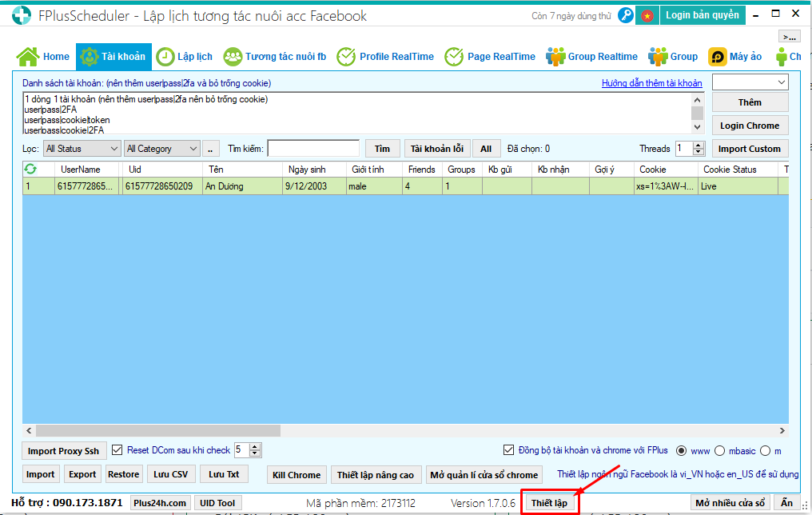Click the Tìm kiếm search input field

point(313,148)
